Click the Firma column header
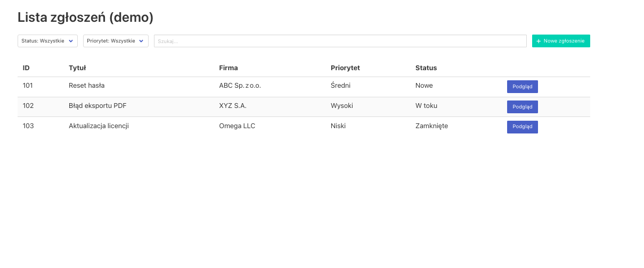 click(229, 68)
